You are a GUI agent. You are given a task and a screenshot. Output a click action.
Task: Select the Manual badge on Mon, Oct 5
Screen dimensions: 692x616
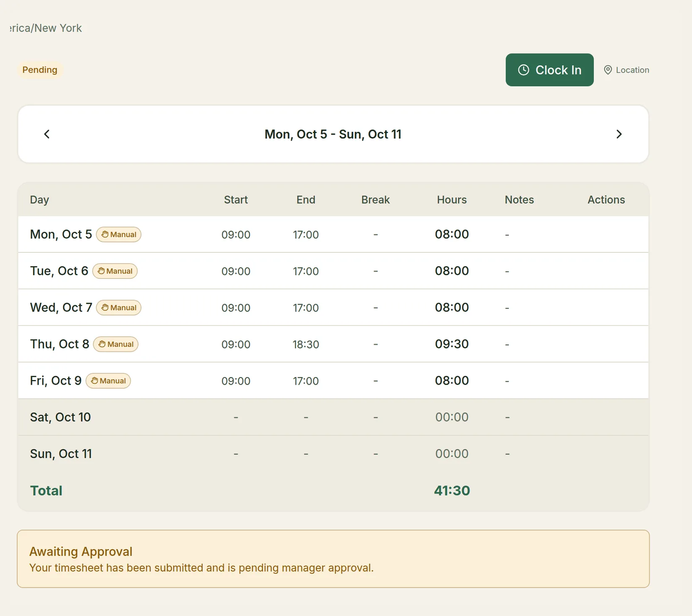click(x=119, y=234)
